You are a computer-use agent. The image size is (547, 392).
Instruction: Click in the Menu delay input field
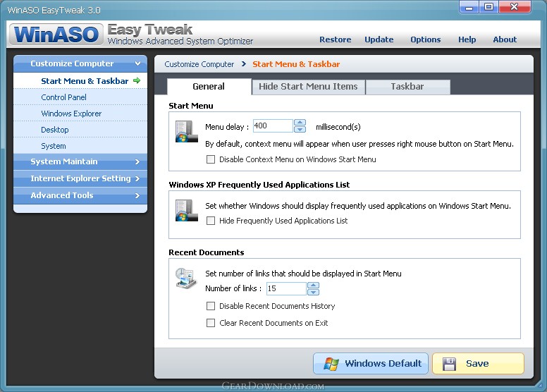[x=273, y=126]
